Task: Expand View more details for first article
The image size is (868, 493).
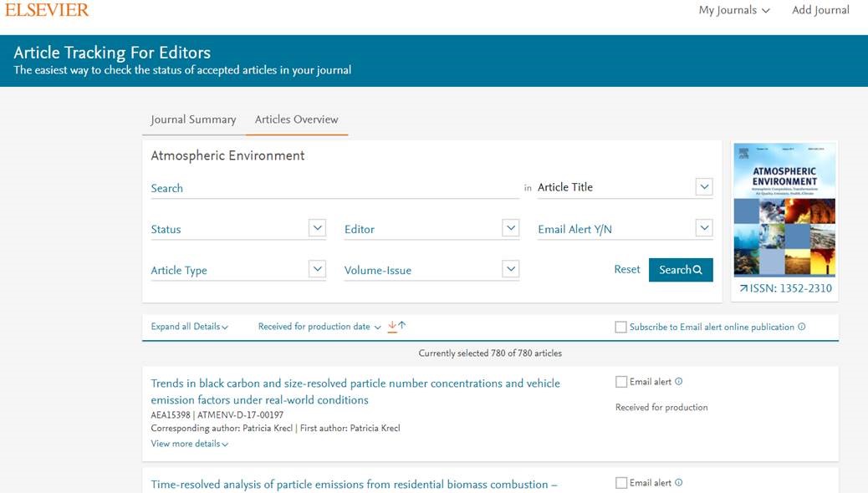Action: tap(189, 444)
